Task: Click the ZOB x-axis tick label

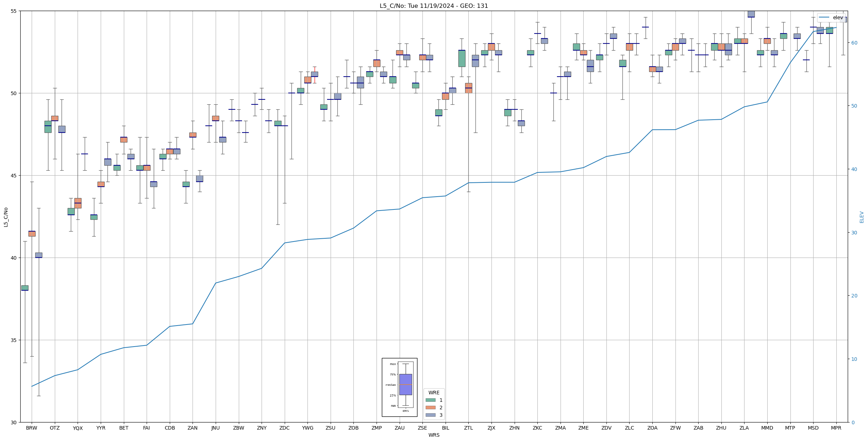Action: (353, 428)
